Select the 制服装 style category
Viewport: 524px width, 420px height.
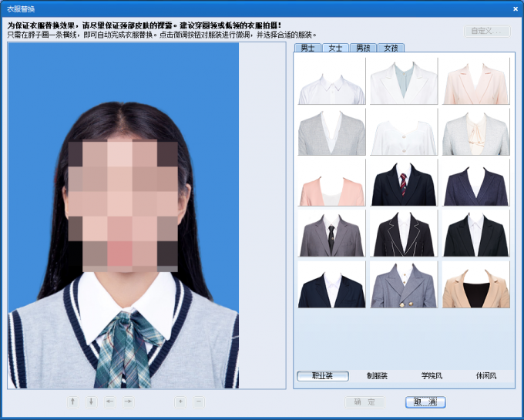coord(378,376)
